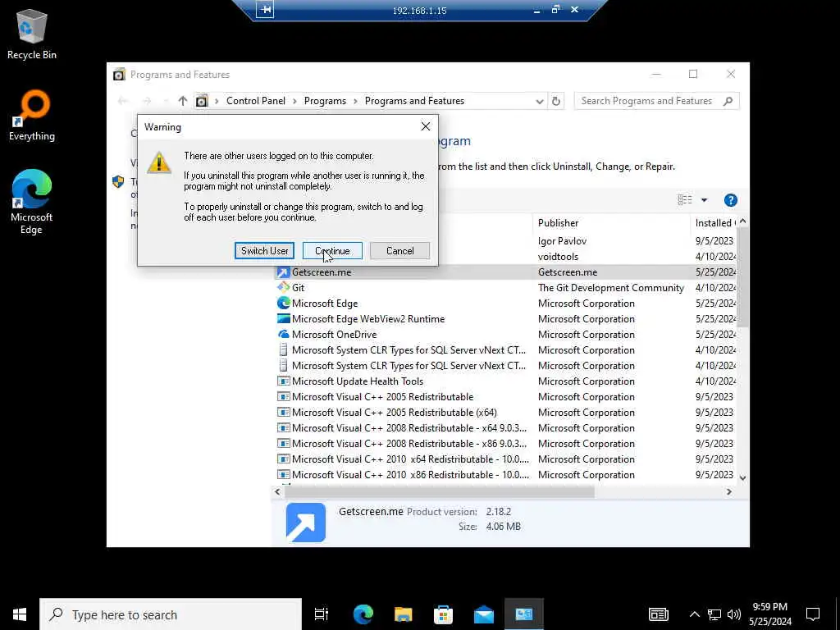The height and width of the screenshot is (630, 840).
Task: Click the Control Panel icon in the address bar
Action: (202, 101)
